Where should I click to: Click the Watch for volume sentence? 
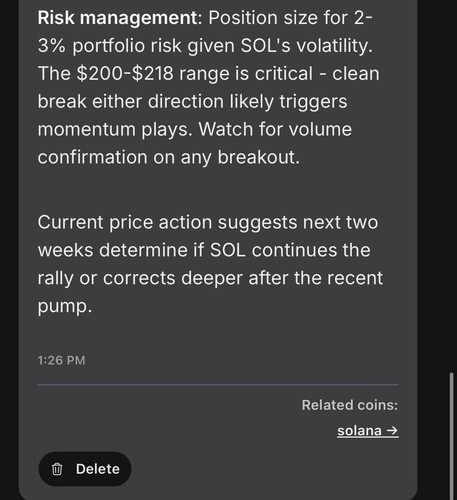click(x=275, y=129)
